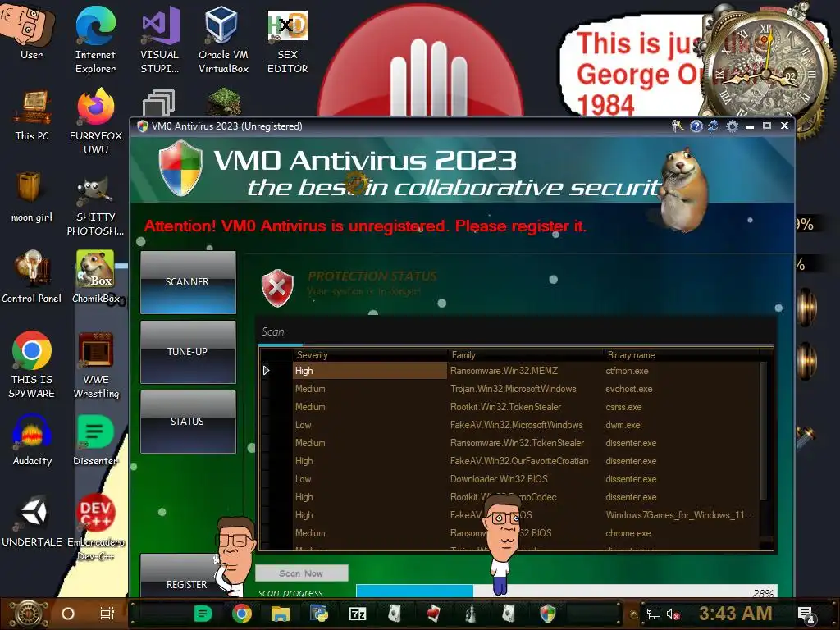Click the chrome.exe binary name
The image size is (840, 630).
coord(628,533)
